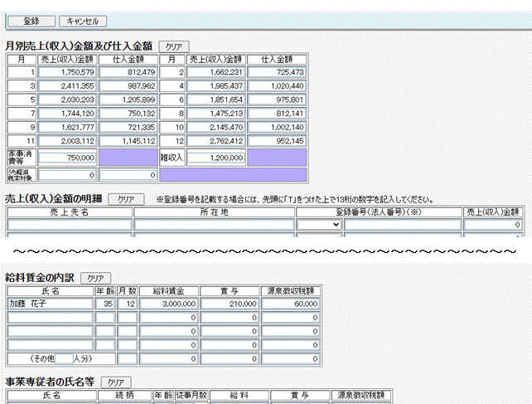
Task: Select month 5 sales field 2,030,203
Action: (x=67, y=100)
